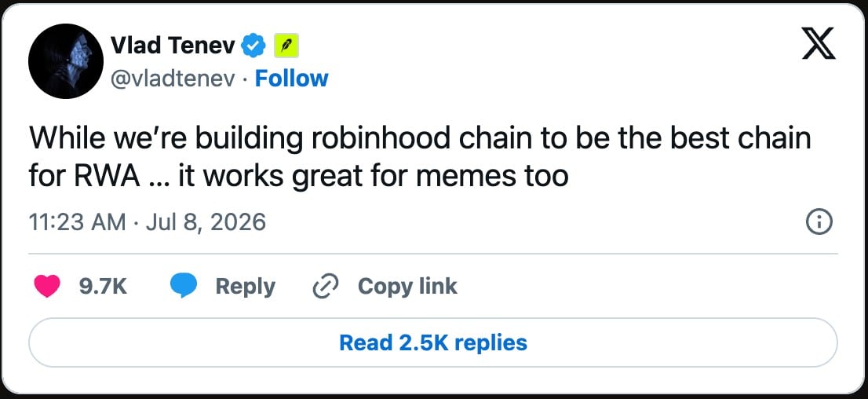Click the Jul 8, 2026 posting date

tap(206, 223)
